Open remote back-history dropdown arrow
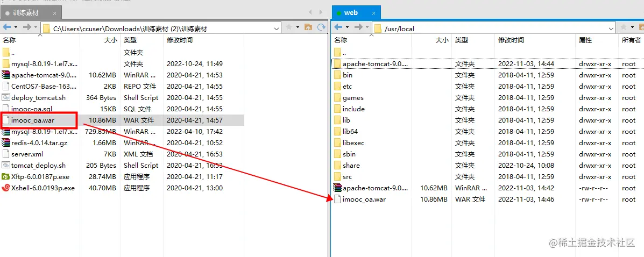 pos(348,27)
